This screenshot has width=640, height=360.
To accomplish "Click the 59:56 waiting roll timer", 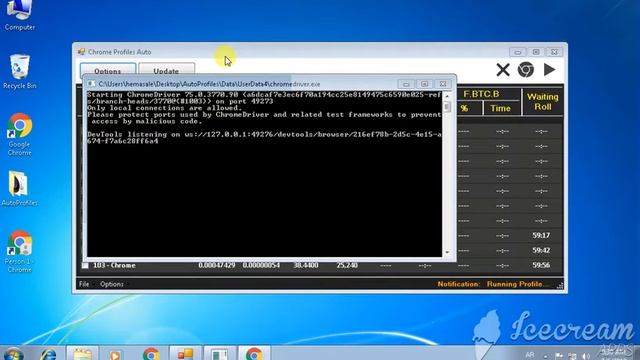I will click(541, 265).
